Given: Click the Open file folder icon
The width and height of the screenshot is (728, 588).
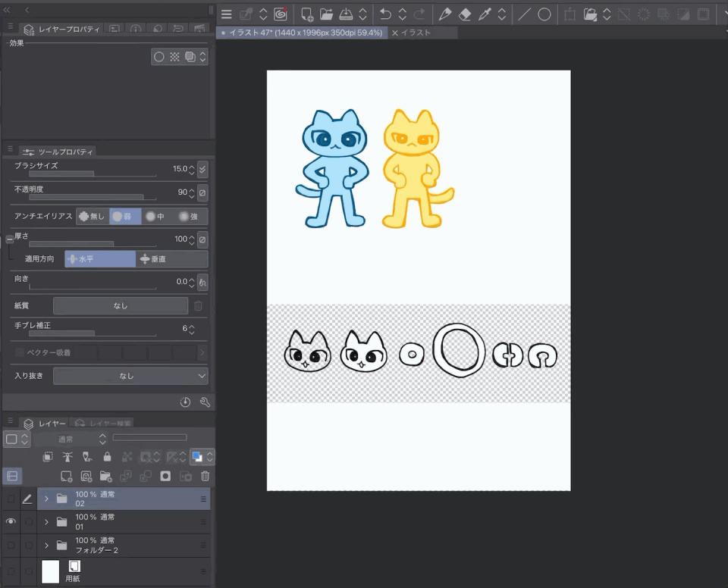Looking at the screenshot, I should (x=326, y=14).
